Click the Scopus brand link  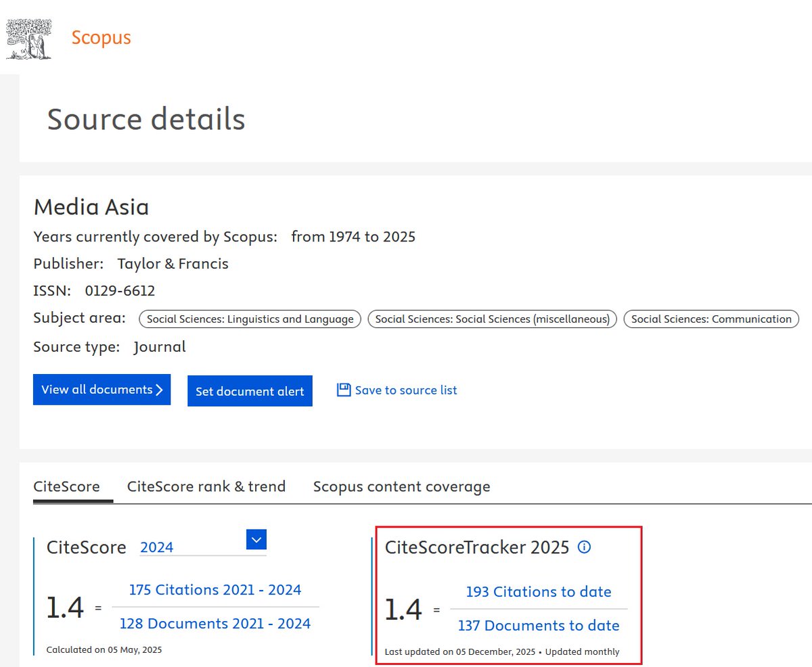[x=101, y=37]
